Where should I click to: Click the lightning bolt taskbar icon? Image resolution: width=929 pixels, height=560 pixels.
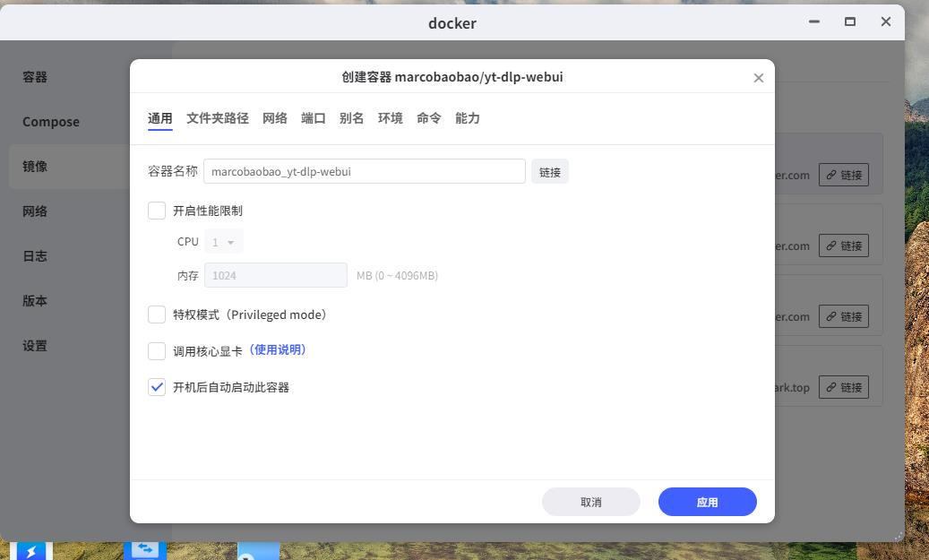pos(31,550)
